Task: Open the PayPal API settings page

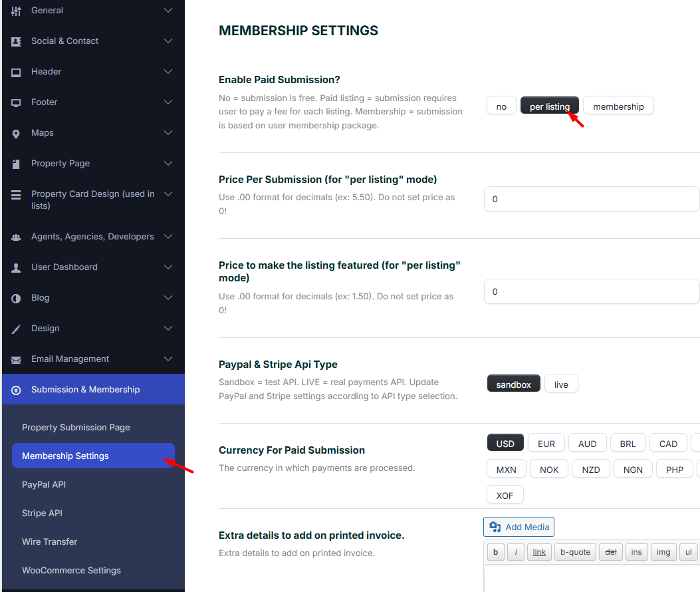Action: pos(44,484)
